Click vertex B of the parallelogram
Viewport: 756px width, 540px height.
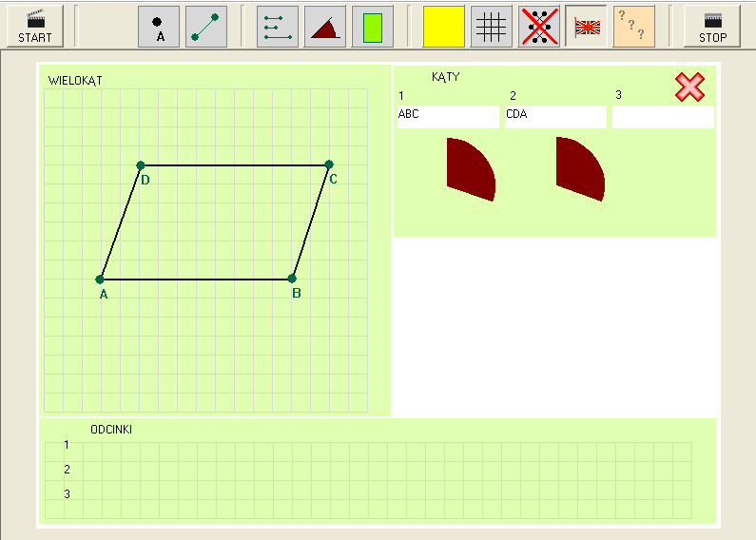pos(292,279)
